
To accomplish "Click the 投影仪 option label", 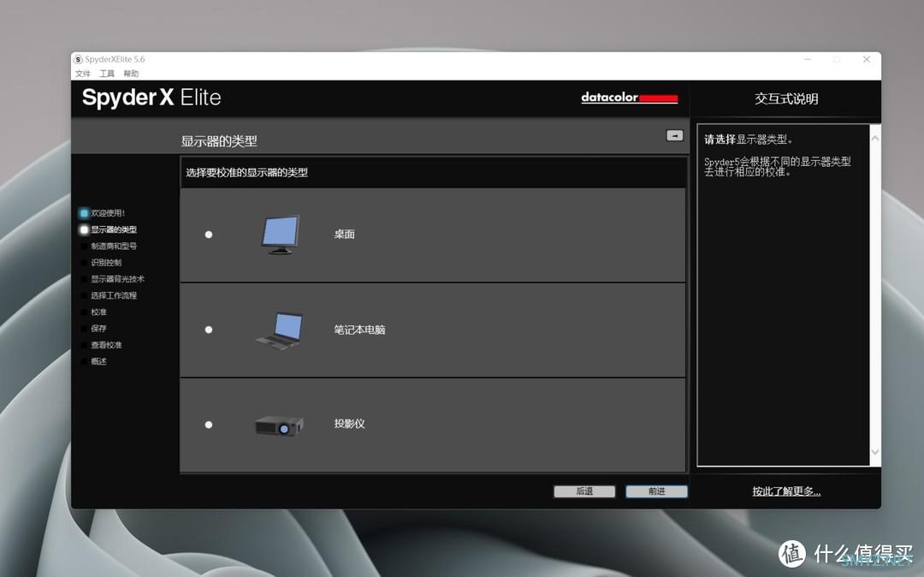I will (349, 424).
